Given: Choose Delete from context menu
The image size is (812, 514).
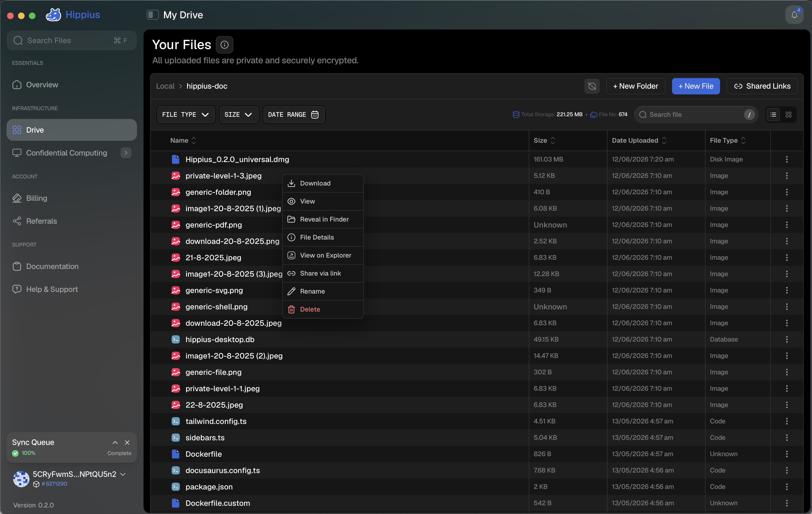Looking at the screenshot, I should tap(323, 309).
